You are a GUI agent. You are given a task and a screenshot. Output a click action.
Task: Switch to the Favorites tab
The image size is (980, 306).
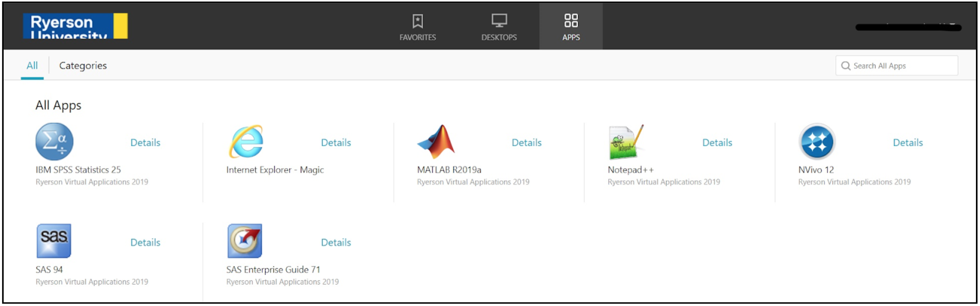click(417, 27)
